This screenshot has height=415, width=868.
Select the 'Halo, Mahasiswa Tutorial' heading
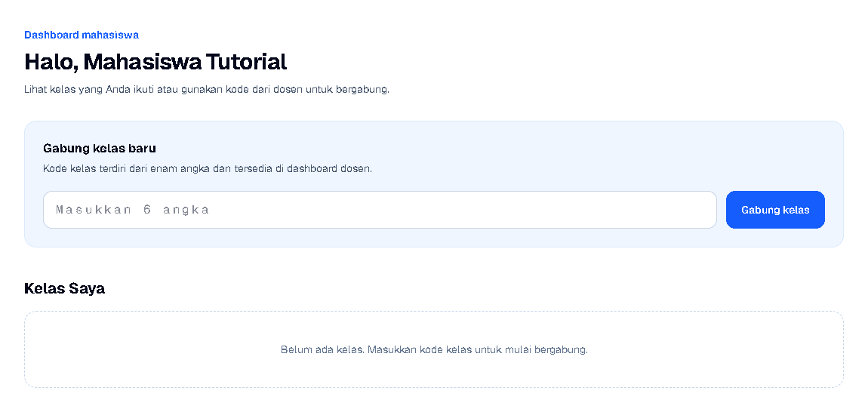coord(155,61)
